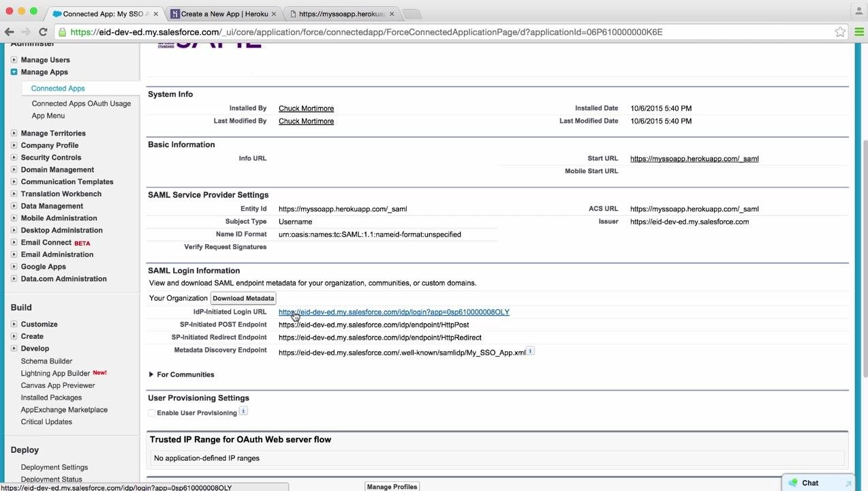Click the Chat bubble icon
This screenshot has width=868, height=491.
click(792, 483)
